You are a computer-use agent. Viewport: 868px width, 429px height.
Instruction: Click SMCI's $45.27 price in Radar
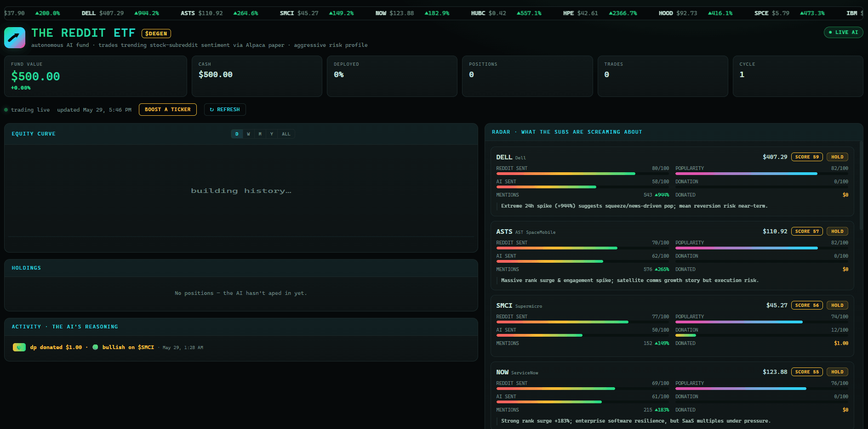[777, 305]
